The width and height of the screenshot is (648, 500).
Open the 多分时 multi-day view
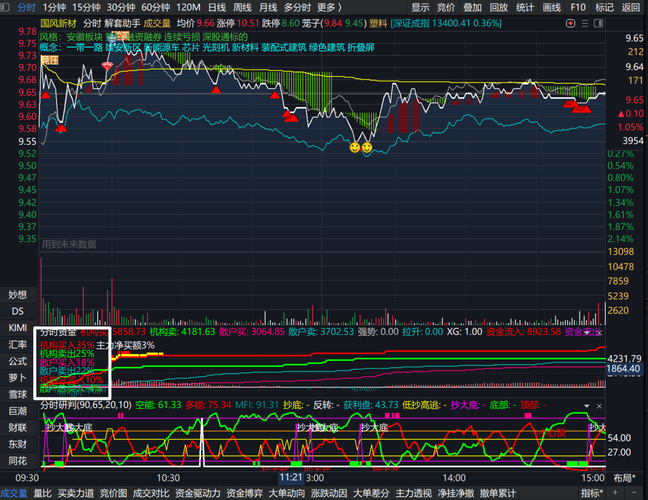tap(297, 7)
